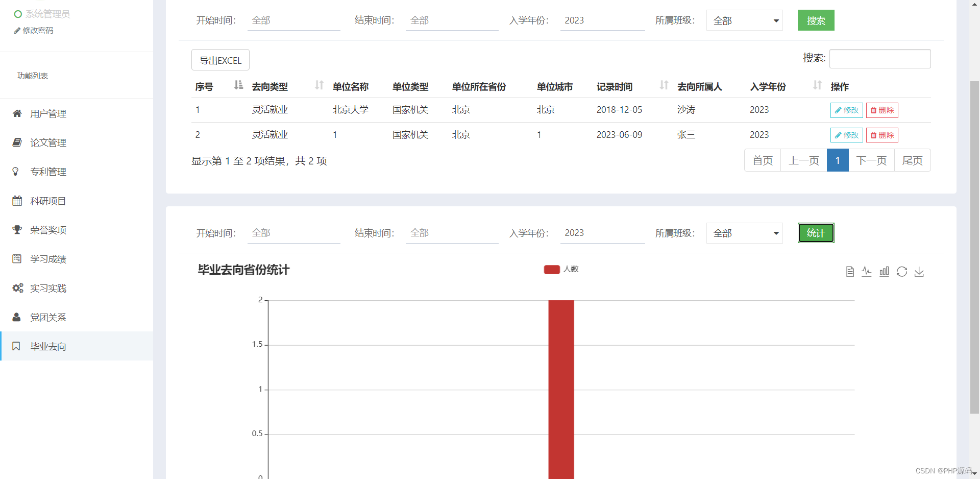Focus 结束时间 field in top filter
This screenshot has height=479, width=980.
click(x=452, y=20)
